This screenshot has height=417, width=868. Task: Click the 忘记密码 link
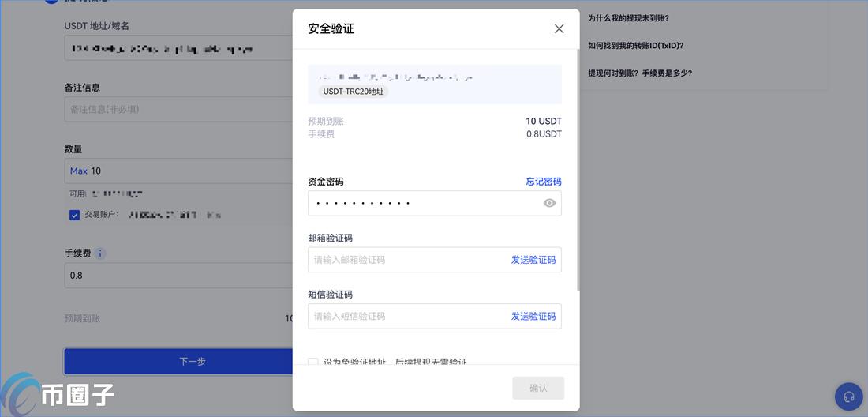(544, 182)
